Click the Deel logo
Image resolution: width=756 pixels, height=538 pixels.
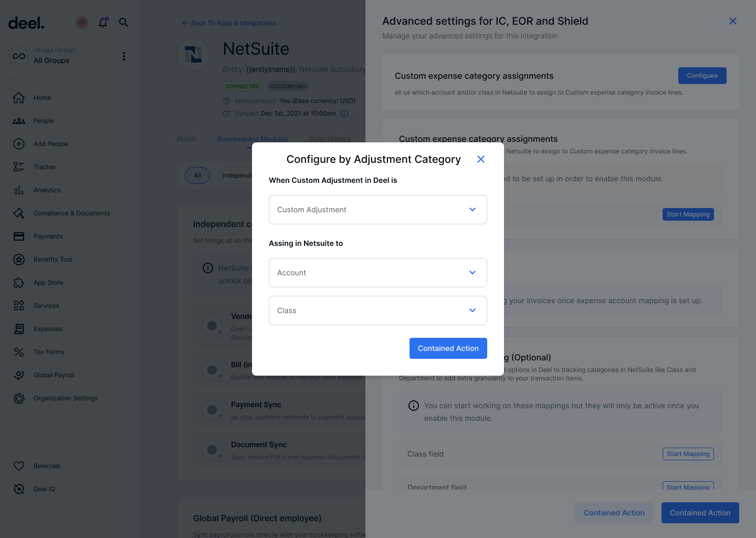(x=26, y=23)
